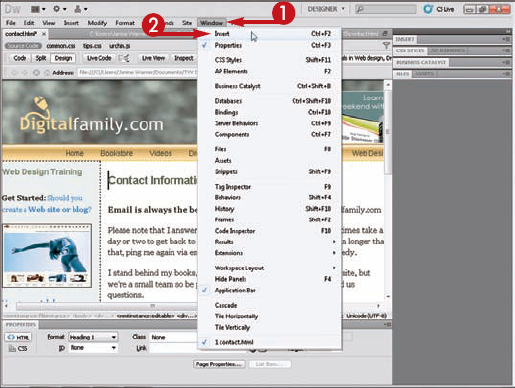Switch to Design view
The width and height of the screenshot is (515, 388).
[63, 58]
